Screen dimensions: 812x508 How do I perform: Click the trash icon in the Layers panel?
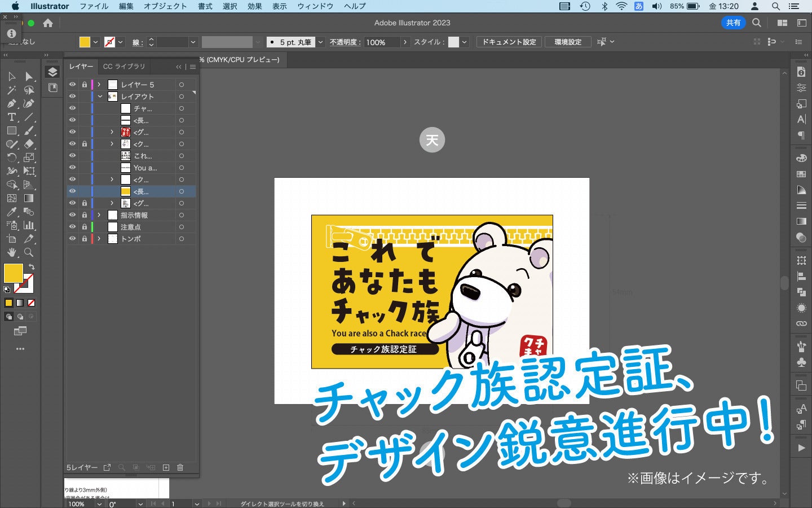[x=180, y=467]
